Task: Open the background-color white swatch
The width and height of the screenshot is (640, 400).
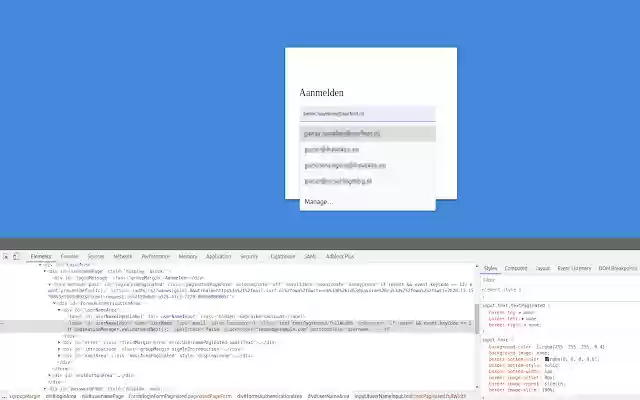Action: tap(538, 347)
